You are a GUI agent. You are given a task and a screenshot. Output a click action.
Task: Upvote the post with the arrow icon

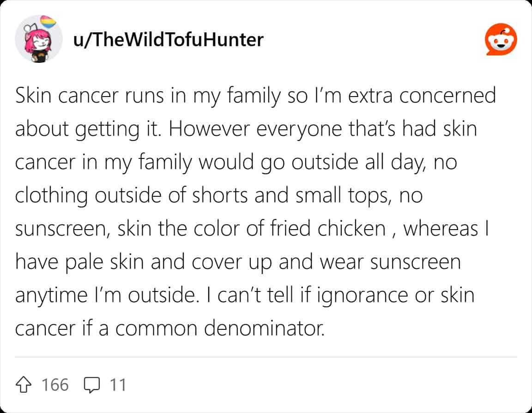[24, 384]
